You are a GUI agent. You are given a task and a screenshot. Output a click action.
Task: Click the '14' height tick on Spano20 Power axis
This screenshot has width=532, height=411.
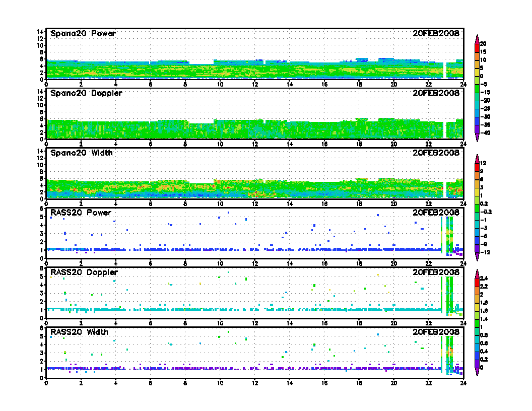[x=40, y=32]
